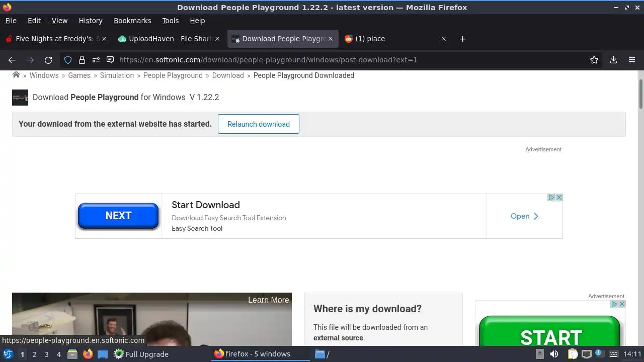Open the File menu
Viewport: 644px width, 362px height.
11,21
